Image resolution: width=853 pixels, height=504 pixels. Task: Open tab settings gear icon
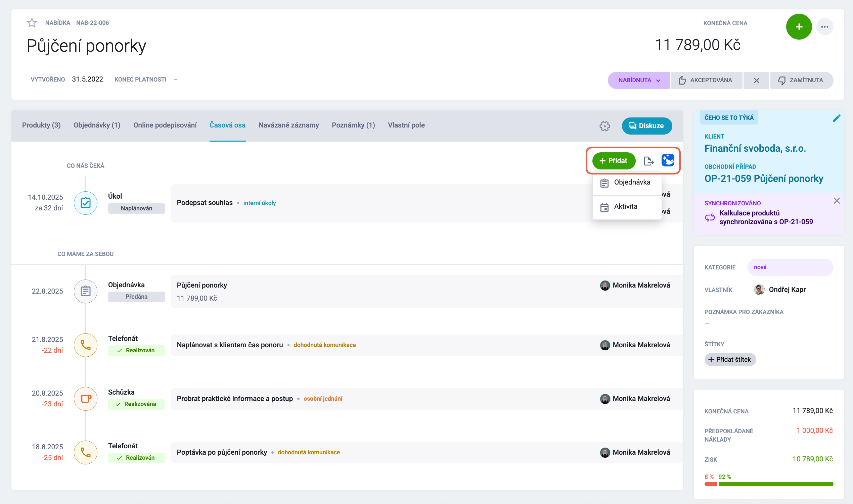[x=604, y=126]
